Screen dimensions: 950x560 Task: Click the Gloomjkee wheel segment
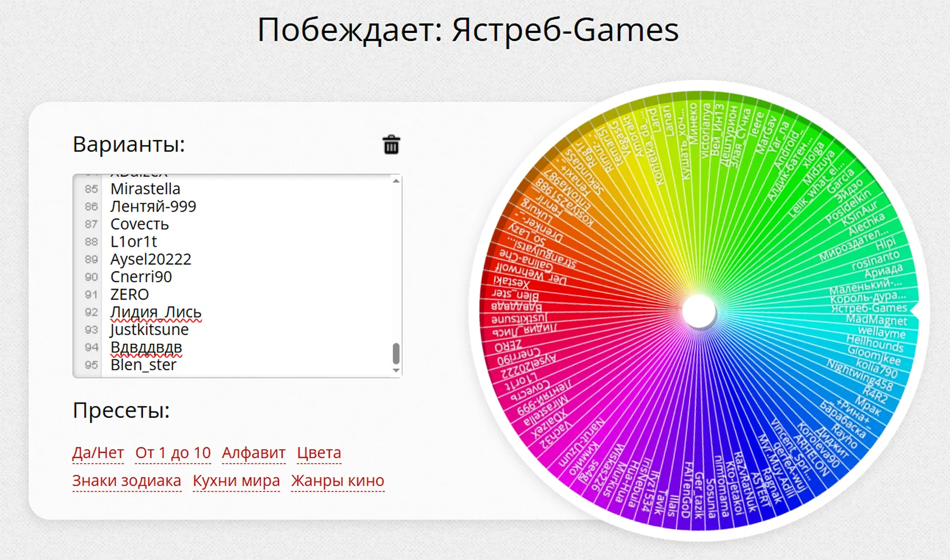pos(874,354)
